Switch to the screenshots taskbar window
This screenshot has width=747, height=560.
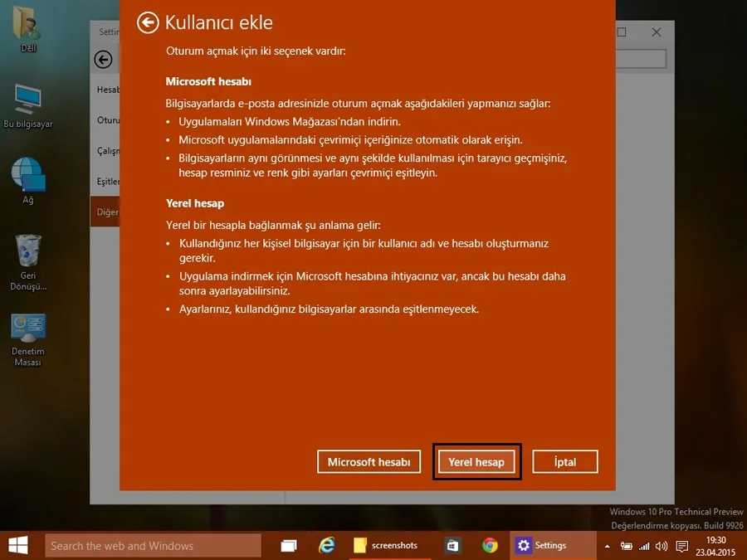tap(385, 546)
